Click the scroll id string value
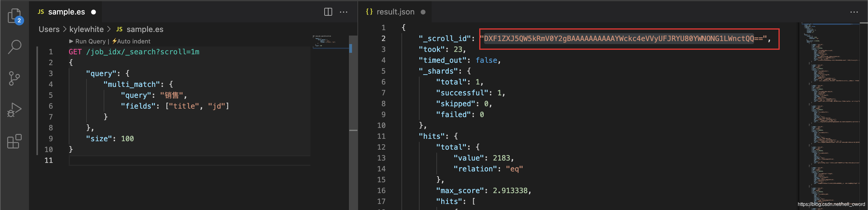The height and width of the screenshot is (210, 868). point(623,38)
